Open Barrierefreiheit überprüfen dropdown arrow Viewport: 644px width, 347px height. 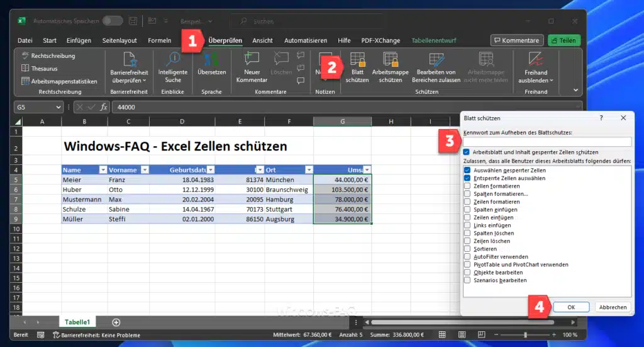click(145, 81)
